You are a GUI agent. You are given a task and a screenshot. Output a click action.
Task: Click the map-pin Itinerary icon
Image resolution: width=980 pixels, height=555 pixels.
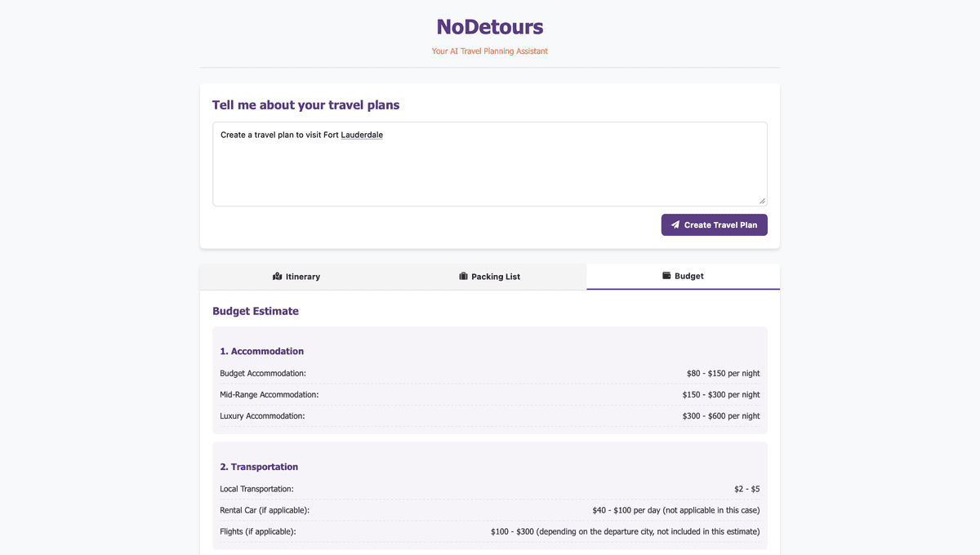278,276
